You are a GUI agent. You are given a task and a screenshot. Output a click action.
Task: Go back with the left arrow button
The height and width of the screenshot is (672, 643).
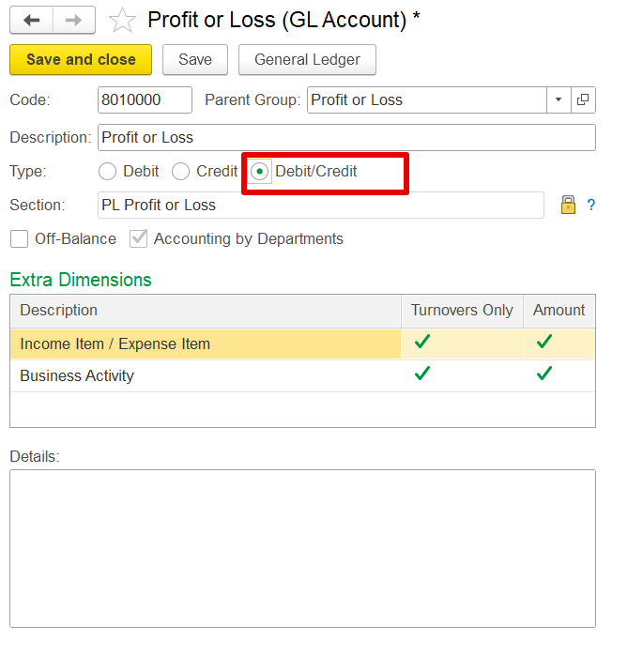pyautogui.click(x=31, y=20)
